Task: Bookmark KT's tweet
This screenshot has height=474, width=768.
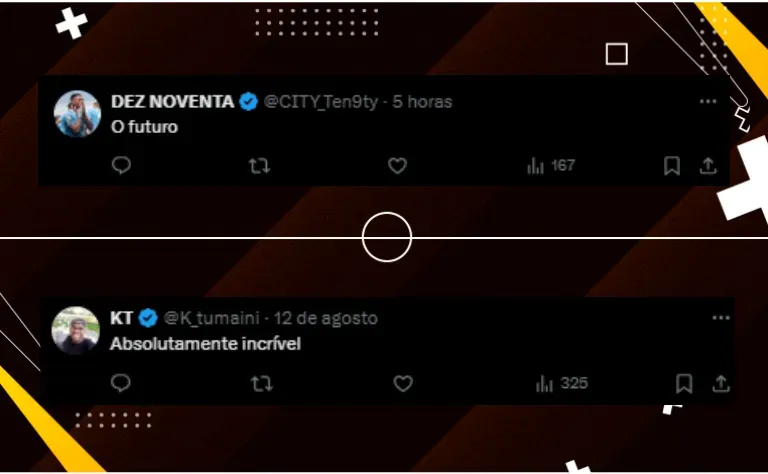Action: point(684,383)
